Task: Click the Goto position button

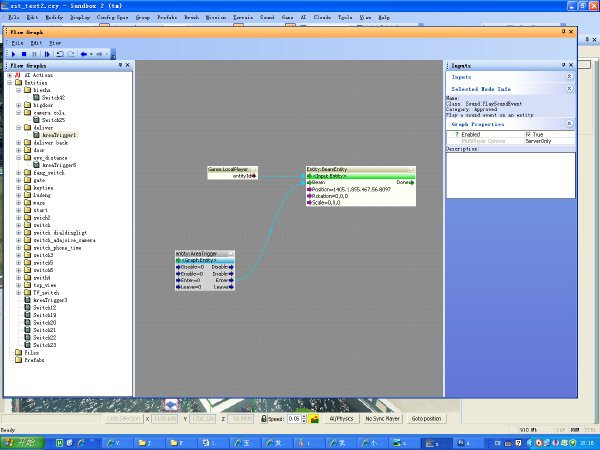Action: (426, 419)
